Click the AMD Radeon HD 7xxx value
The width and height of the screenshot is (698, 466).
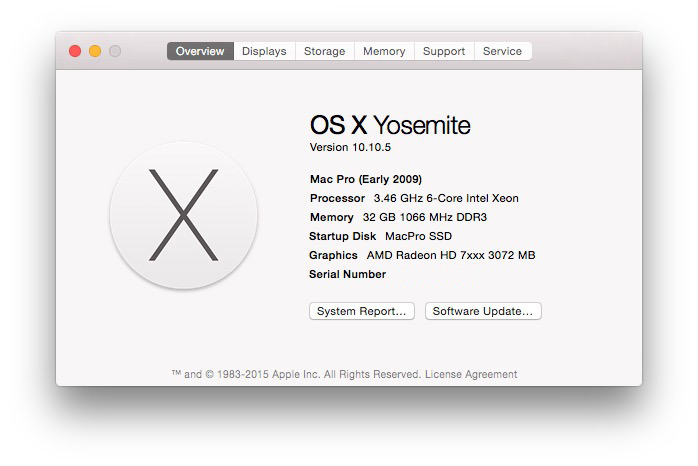tap(451, 255)
